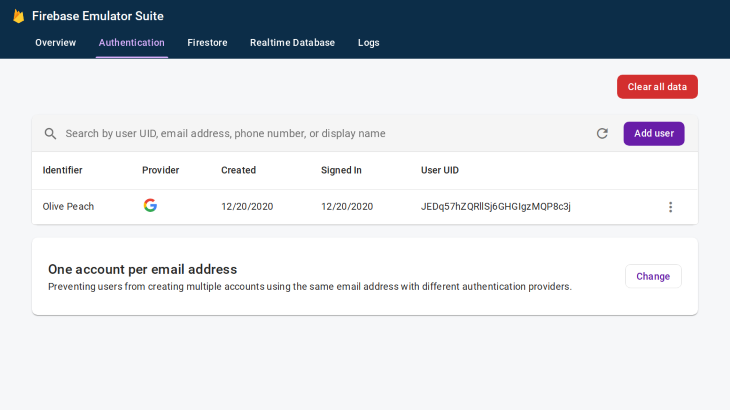Click the Provider column header
730x410 pixels.
pyautogui.click(x=160, y=170)
